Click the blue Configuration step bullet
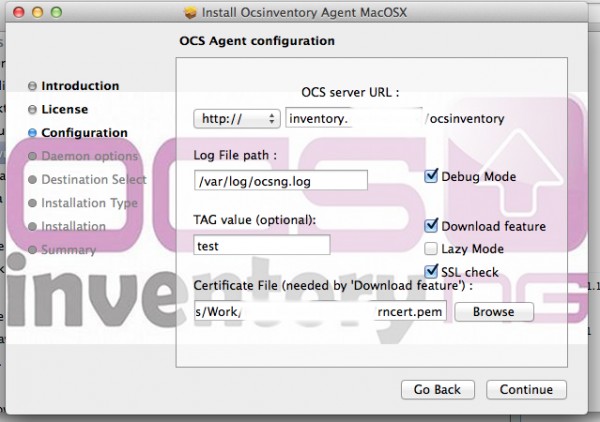 [x=33, y=133]
